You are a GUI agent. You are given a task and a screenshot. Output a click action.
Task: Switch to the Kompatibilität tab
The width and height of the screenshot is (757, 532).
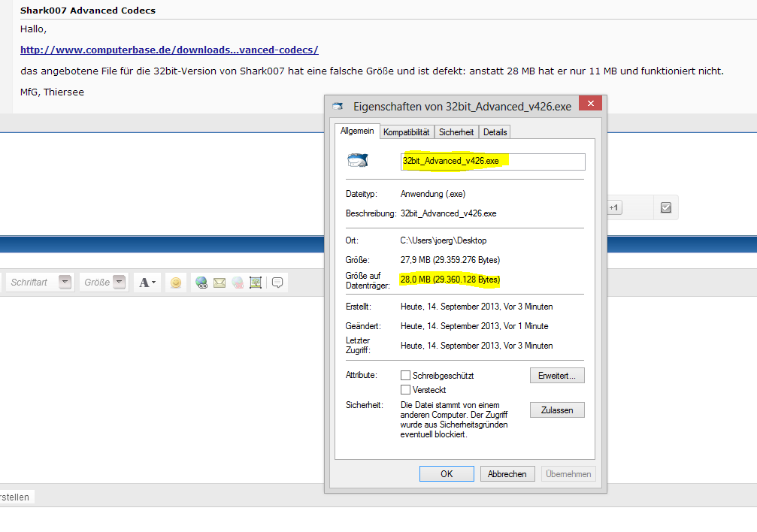407,131
